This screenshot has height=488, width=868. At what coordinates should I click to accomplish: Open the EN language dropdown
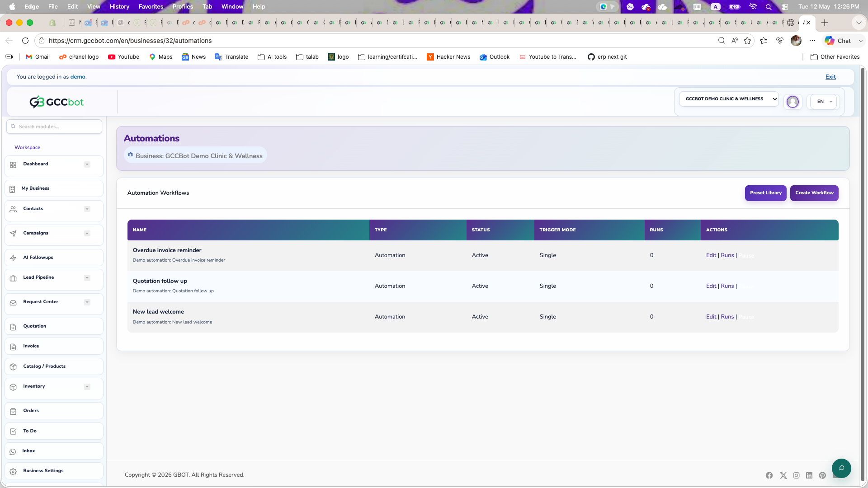tap(824, 102)
